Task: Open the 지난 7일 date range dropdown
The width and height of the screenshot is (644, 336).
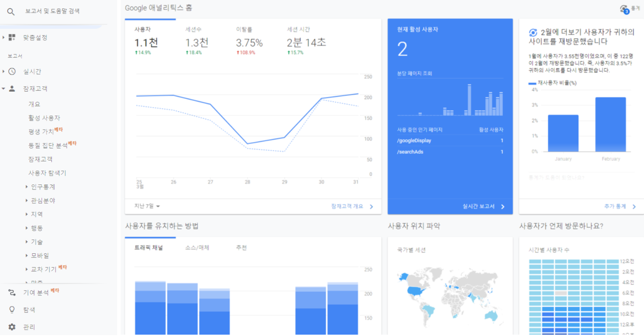Action: [147, 206]
